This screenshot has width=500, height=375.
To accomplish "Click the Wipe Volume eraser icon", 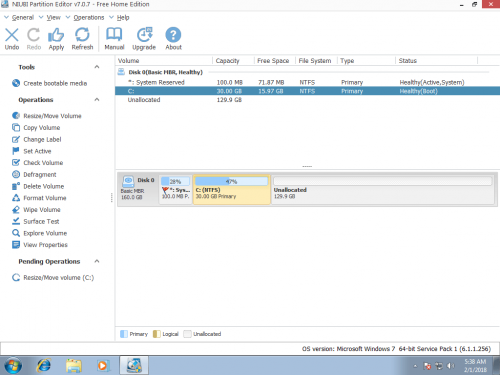I will point(16,210).
